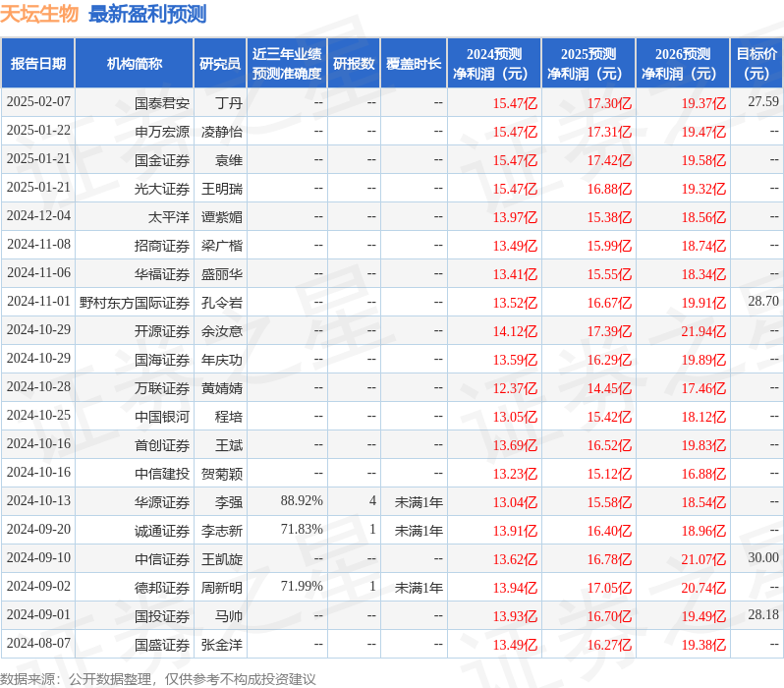Select the 2025预测净利润 column header
This screenshot has height=688, width=784.
[588, 64]
